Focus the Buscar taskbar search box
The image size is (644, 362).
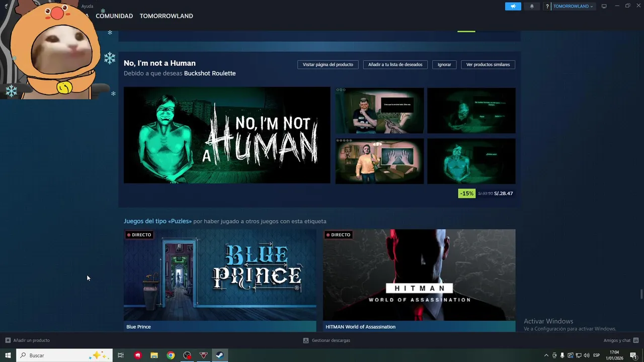(x=65, y=355)
